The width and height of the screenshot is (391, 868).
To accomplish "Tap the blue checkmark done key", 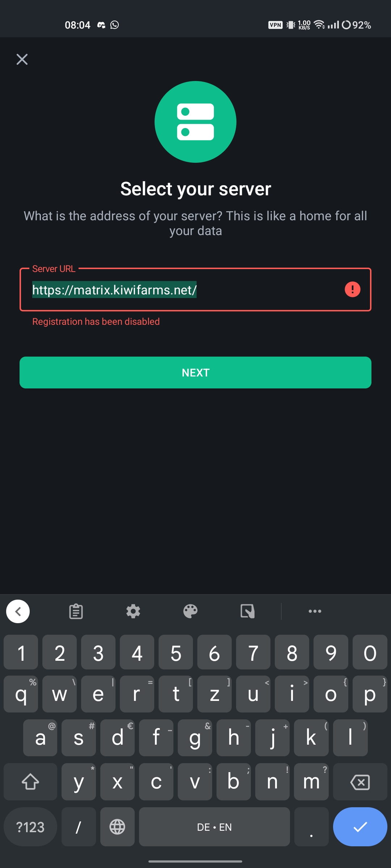I will 360,827.
